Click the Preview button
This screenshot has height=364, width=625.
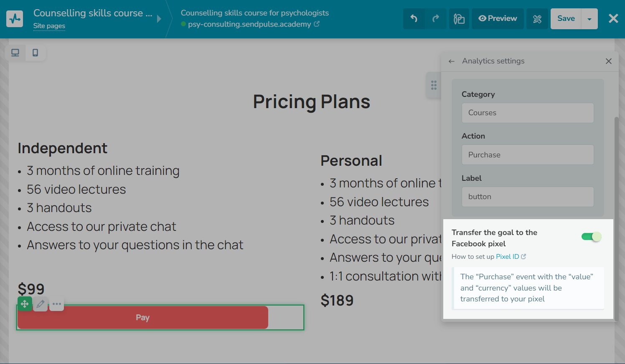498,19
